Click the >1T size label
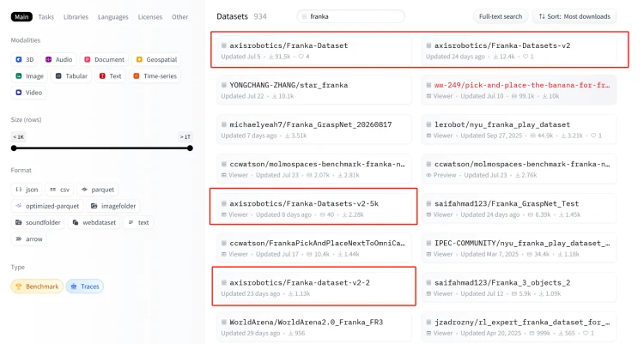644x344 pixels. [185, 136]
